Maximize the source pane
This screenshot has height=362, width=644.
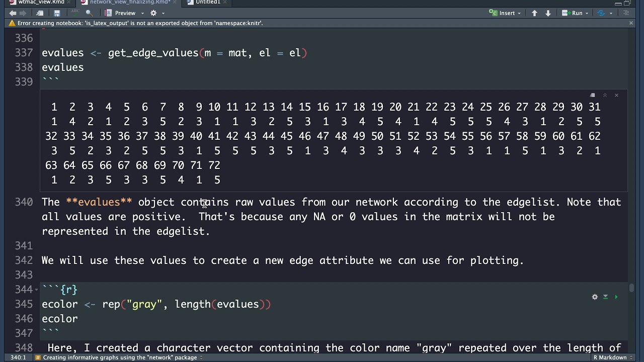tap(627, 3)
